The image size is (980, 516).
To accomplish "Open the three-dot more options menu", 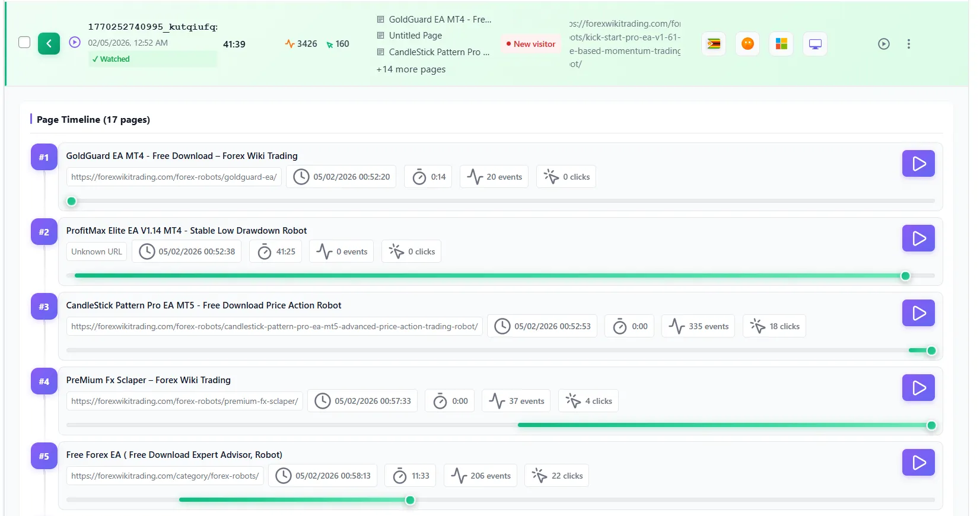I will click(909, 44).
